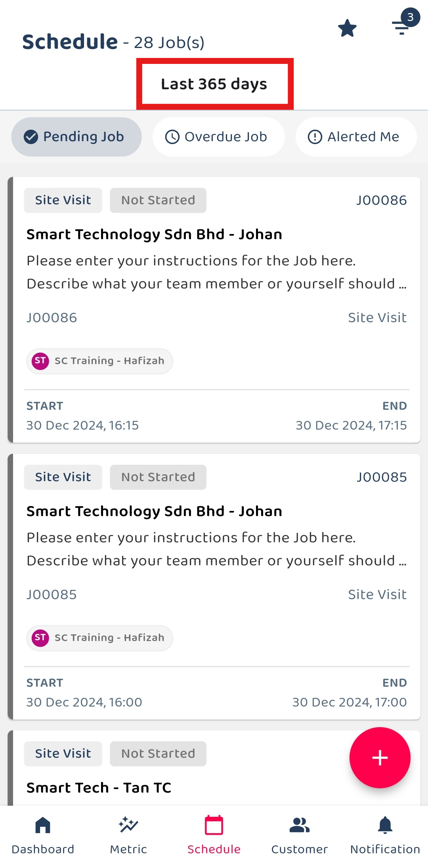Open the Metric tab icon
428x868 pixels.
point(128,835)
